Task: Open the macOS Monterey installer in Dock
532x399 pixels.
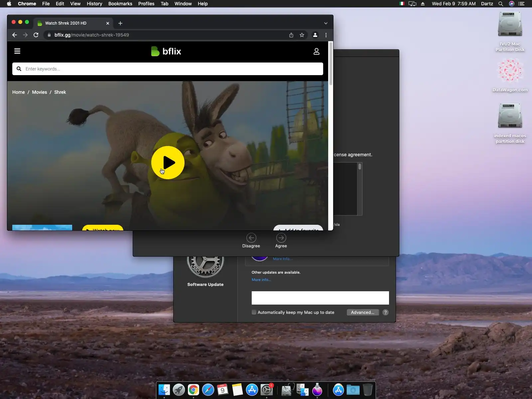Action: [x=317, y=390]
